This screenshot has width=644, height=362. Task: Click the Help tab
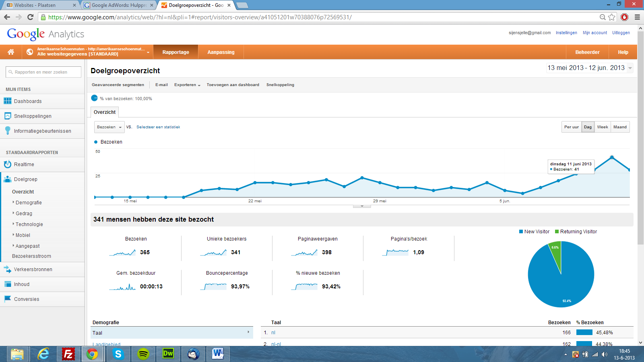click(x=623, y=52)
